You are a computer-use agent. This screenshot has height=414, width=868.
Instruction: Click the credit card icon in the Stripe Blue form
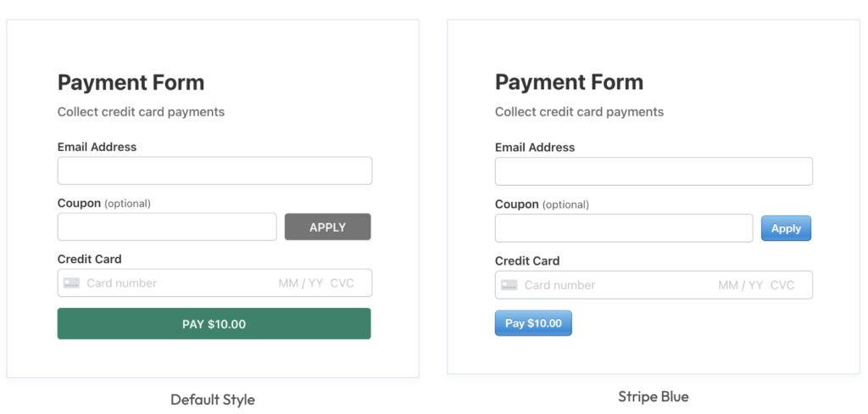pos(509,285)
